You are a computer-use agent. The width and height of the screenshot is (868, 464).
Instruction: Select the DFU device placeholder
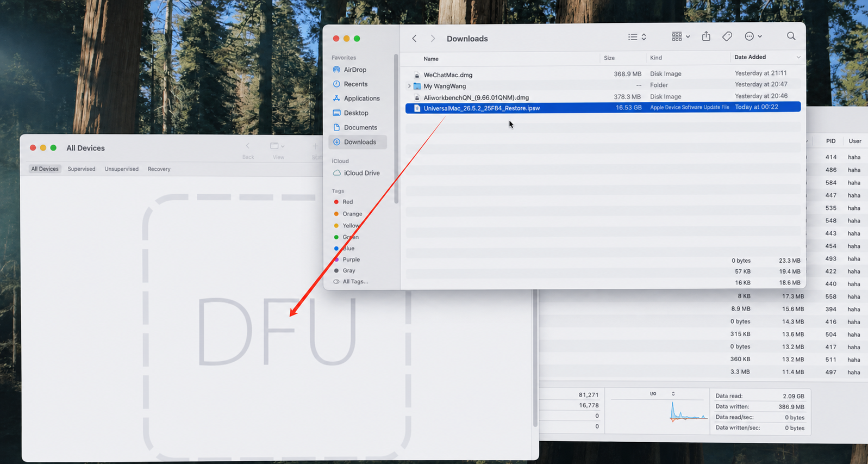pyautogui.click(x=277, y=327)
